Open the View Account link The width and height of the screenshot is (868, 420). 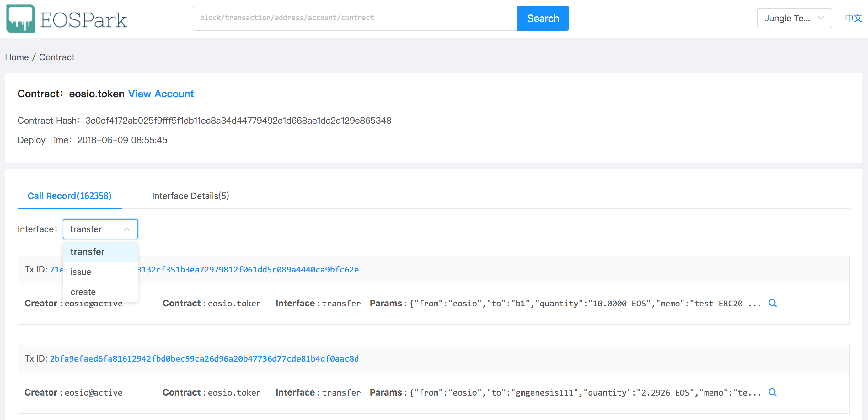tap(161, 94)
